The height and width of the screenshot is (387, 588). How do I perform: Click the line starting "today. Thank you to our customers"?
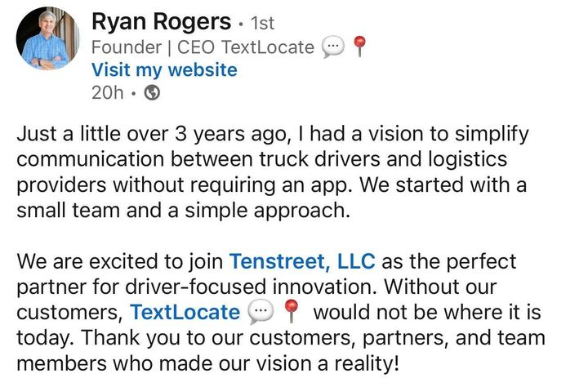pyautogui.click(x=280, y=337)
